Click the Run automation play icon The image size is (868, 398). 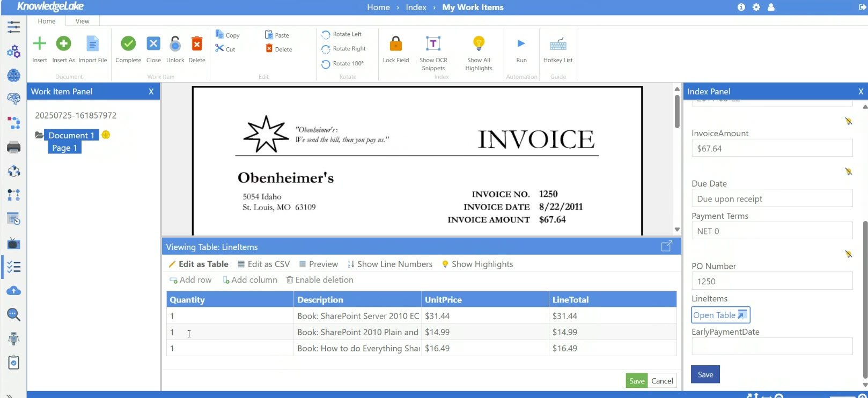521,44
